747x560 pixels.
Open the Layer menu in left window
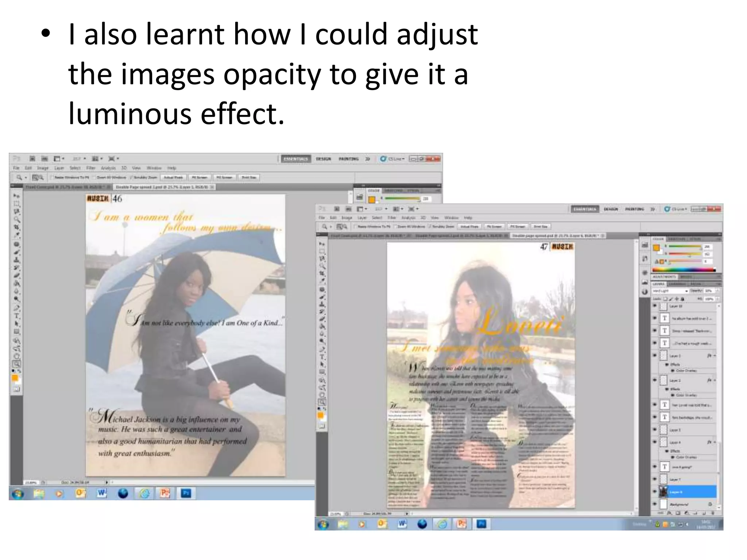[59, 168]
